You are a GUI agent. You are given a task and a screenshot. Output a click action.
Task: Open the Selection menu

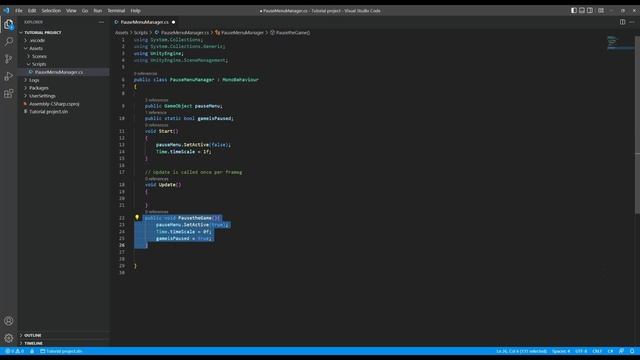[x=51, y=11]
